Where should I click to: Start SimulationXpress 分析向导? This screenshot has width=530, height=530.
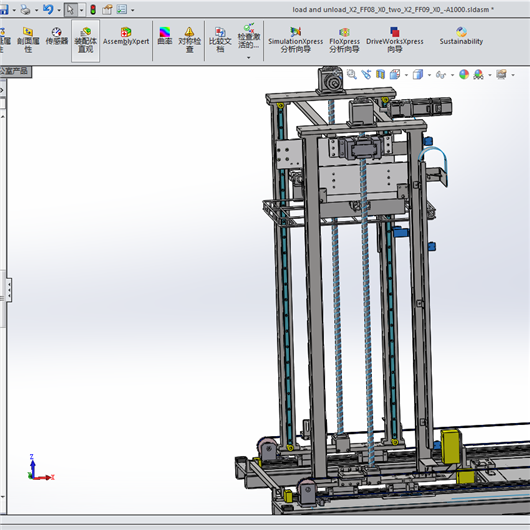click(x=295, y=40)
